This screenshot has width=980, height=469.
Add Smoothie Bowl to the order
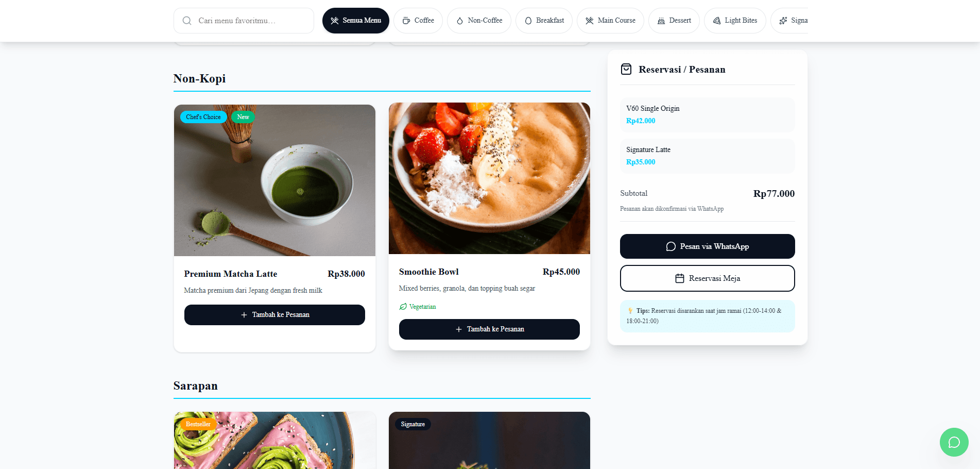[x=489, y=329]
